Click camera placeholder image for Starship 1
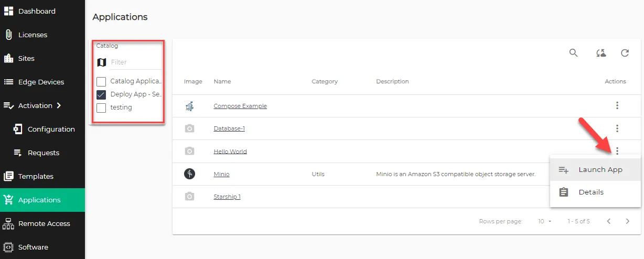Viewport: 644px width, 259px height. point(190,197)
